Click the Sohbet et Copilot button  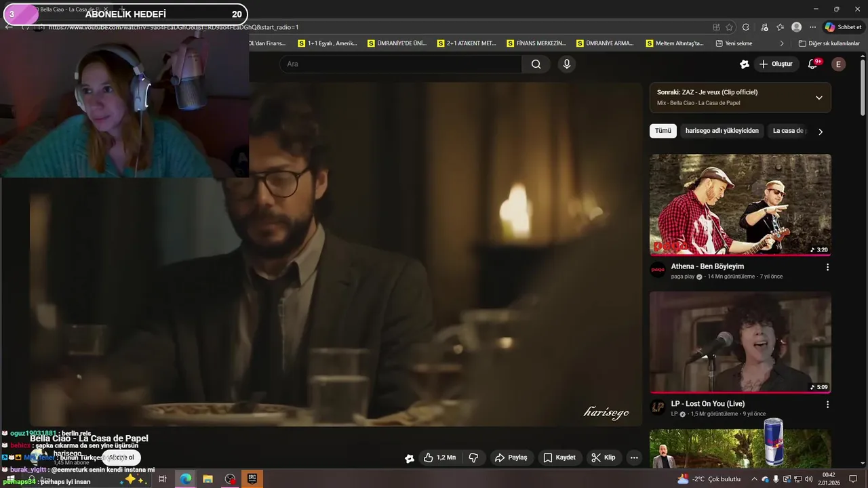click(843, 27)
